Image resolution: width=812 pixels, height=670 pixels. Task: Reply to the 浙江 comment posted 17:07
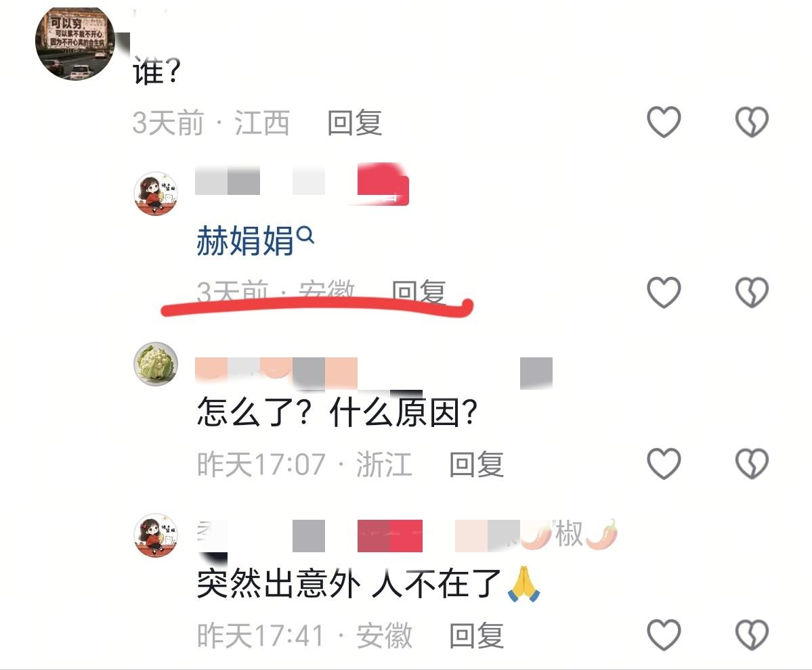click(476, 464)
